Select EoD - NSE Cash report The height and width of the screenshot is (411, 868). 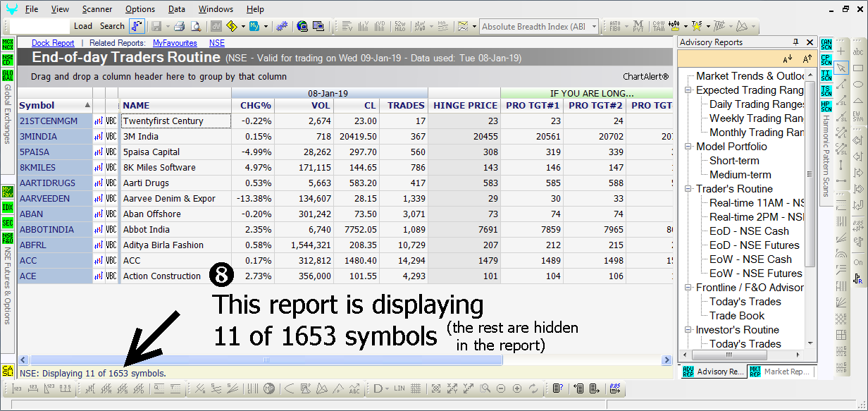click(749, 231)
